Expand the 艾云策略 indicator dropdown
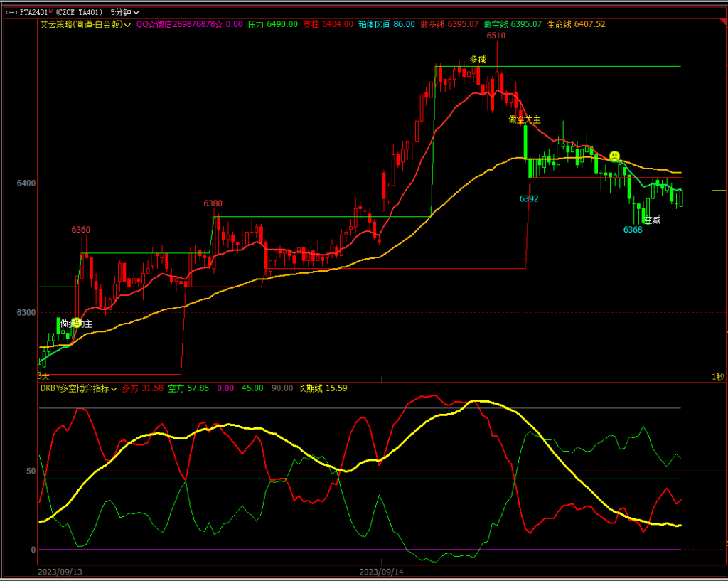 [127, 24]
